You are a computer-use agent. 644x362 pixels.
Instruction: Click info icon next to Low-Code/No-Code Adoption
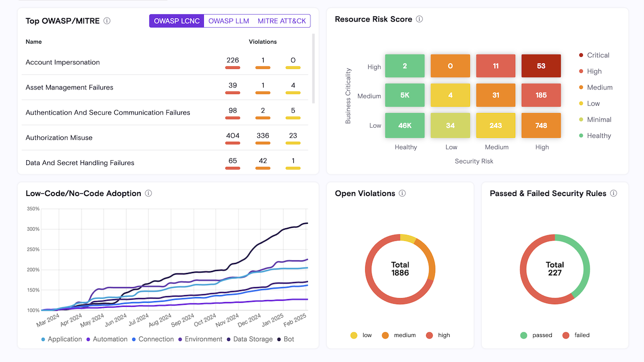(x=148, y=194)
